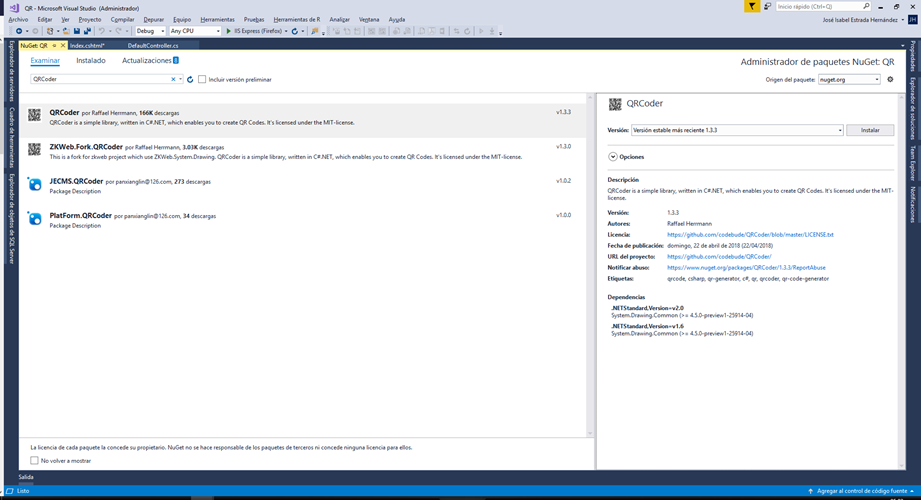Open the Debug configuration dropdown
Screen dimensions: 921x500
tap(151, 31)
